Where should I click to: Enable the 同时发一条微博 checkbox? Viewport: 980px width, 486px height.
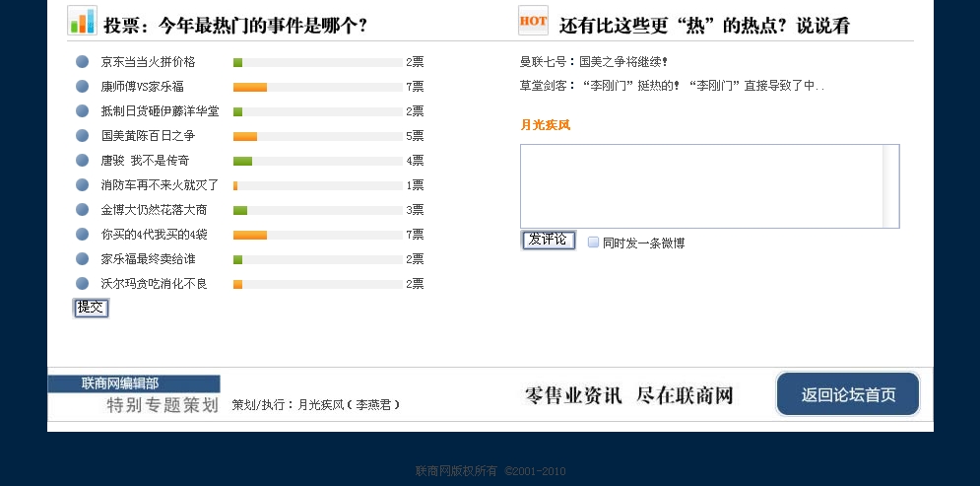point(593,242)
